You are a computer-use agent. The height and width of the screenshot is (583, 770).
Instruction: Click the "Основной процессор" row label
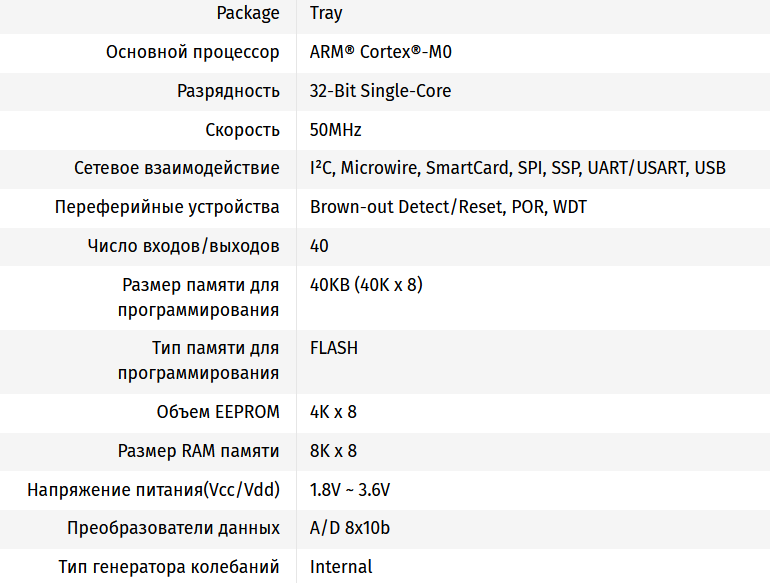192,52
